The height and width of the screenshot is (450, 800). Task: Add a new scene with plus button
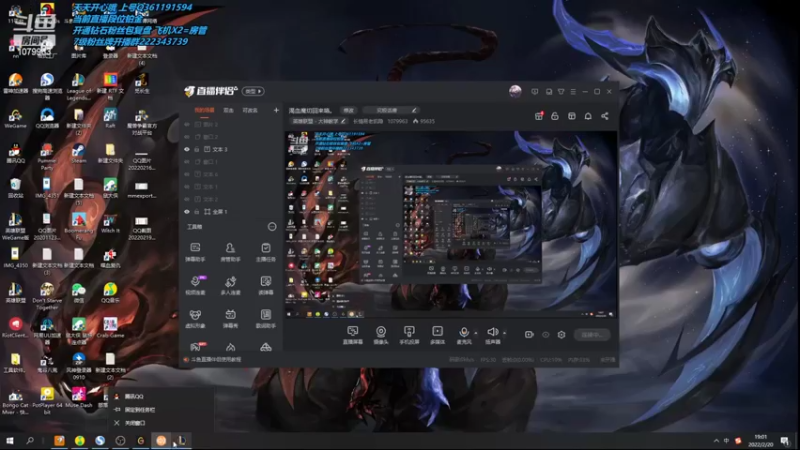pyautogui.click(x=276, y=110)
